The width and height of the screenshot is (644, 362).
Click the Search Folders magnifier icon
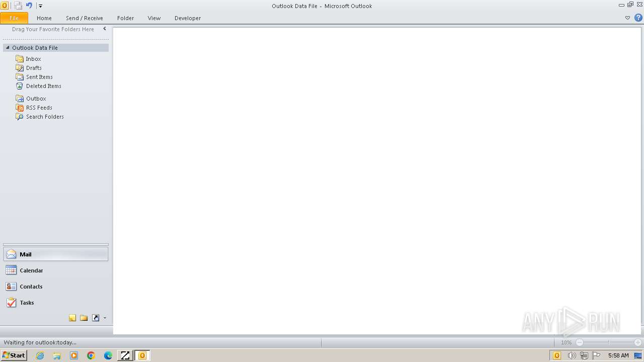(x=20, y=117)
